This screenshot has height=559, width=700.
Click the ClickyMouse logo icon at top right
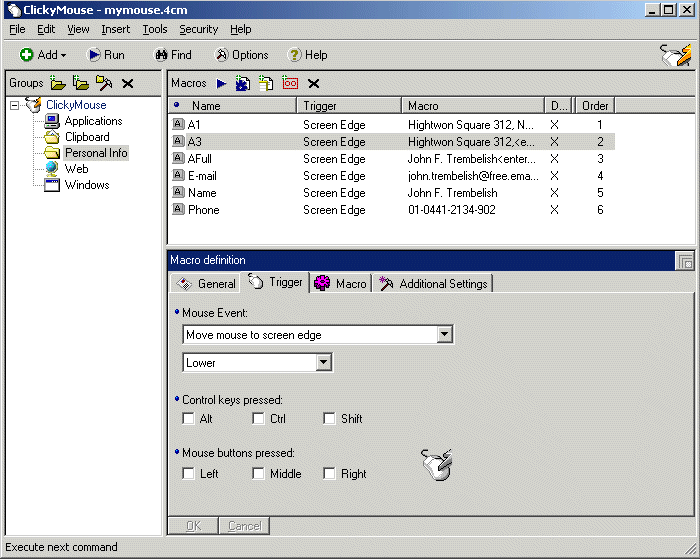coord(675,55)
